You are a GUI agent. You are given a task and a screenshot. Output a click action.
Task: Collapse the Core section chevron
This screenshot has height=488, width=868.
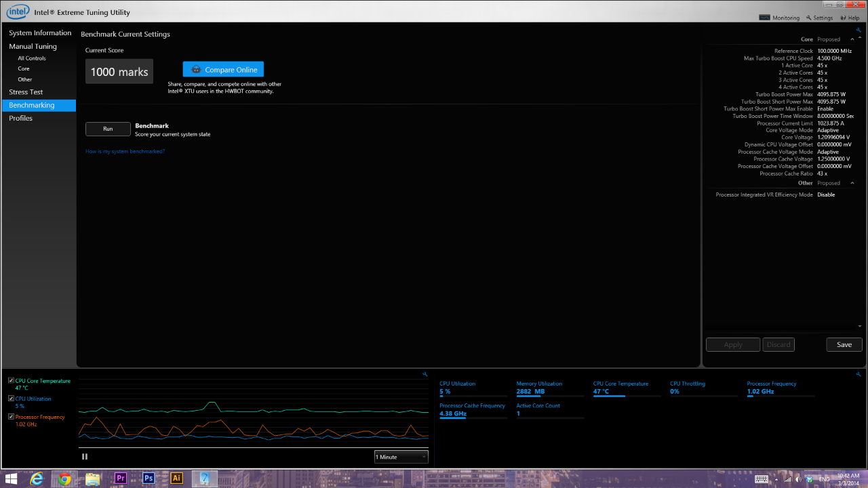(x=852, y=39)
